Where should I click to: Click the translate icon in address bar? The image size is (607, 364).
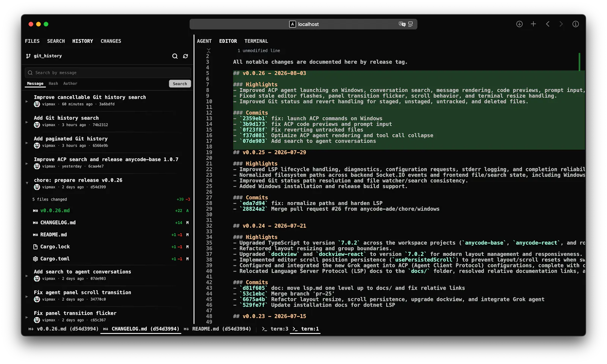(x=402, y=24)
